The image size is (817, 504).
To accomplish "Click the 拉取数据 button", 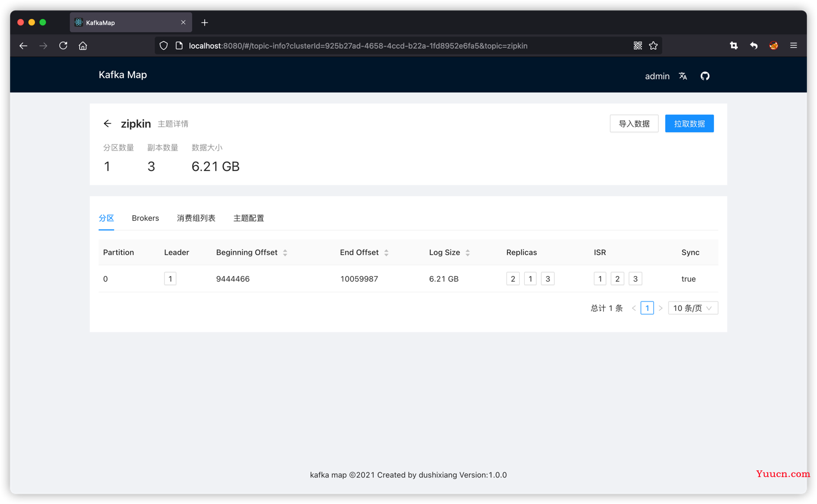I will 690,124.
